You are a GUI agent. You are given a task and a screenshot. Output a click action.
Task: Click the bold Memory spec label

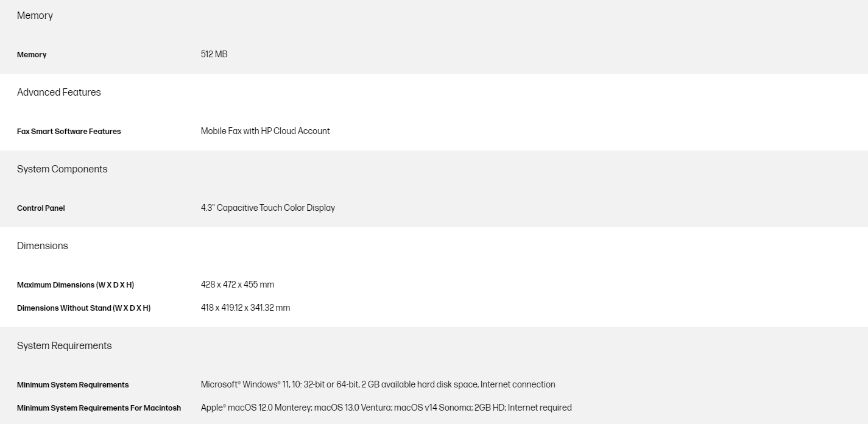coord(32,55)
